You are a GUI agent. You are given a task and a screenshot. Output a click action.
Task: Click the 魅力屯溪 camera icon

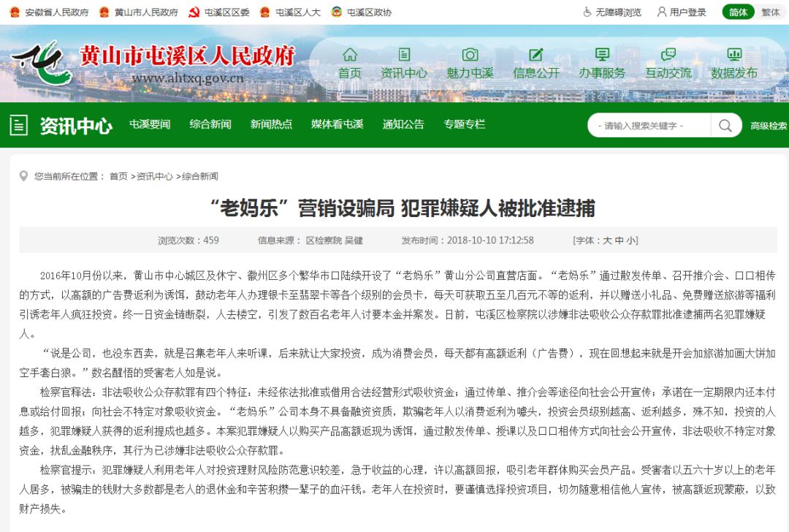click(x=470, y=54)
